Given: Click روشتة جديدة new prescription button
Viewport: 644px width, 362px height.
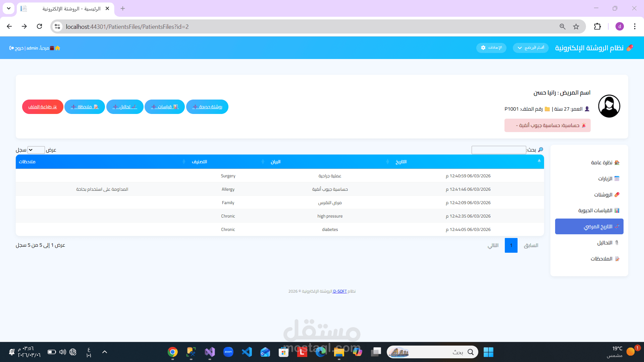Looking at the screenshot, I should point(207,107).
